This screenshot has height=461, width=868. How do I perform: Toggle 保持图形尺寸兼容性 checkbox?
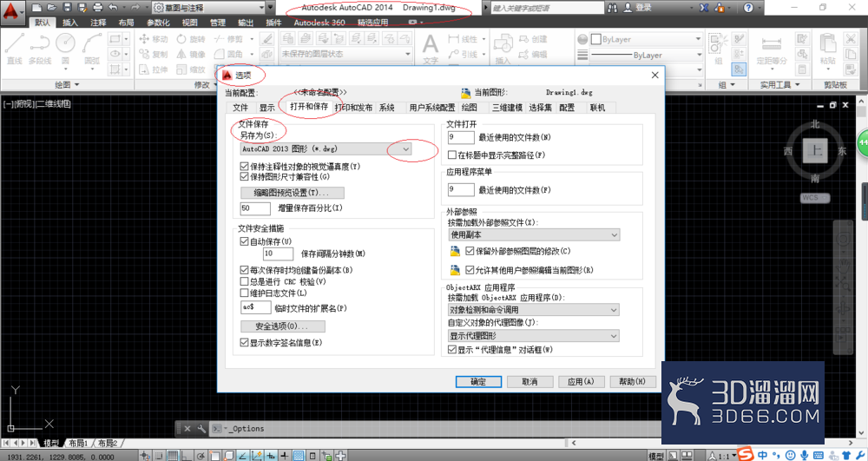(x=244, y=176)
